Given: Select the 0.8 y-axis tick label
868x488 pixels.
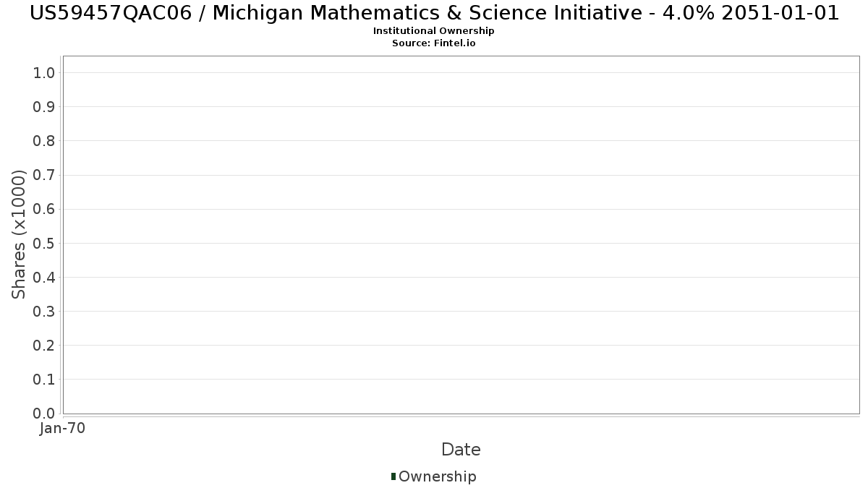Looking at the screenshot, I should (43, 140).
